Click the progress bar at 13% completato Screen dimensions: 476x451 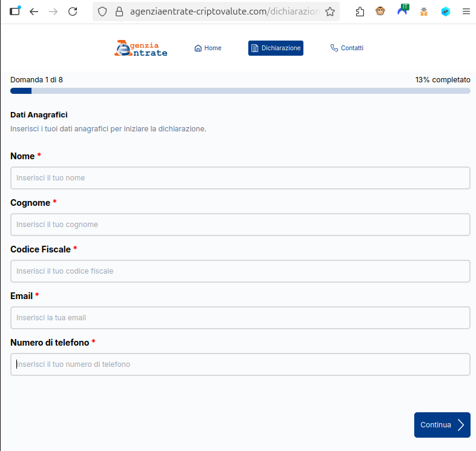point(240,91)
